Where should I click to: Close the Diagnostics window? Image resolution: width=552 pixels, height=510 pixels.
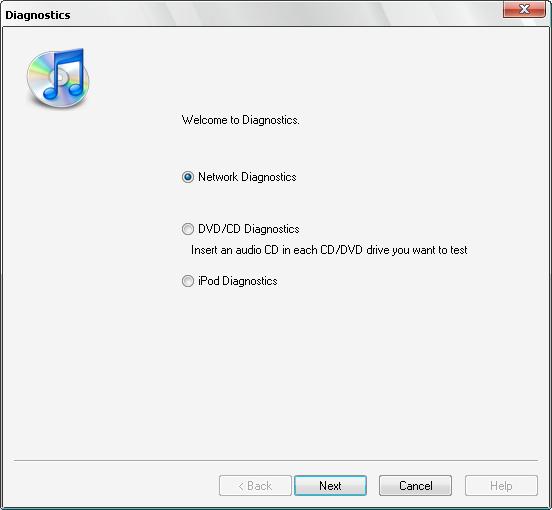(x=524, y=9)
